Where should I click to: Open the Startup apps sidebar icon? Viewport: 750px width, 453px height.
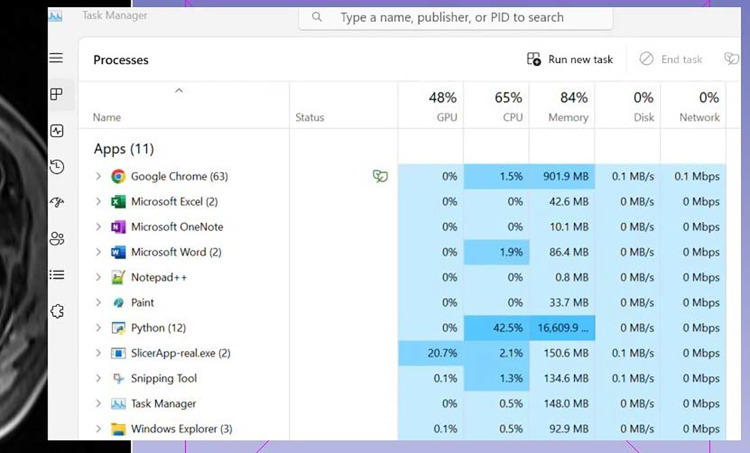[x=57, y=203]
